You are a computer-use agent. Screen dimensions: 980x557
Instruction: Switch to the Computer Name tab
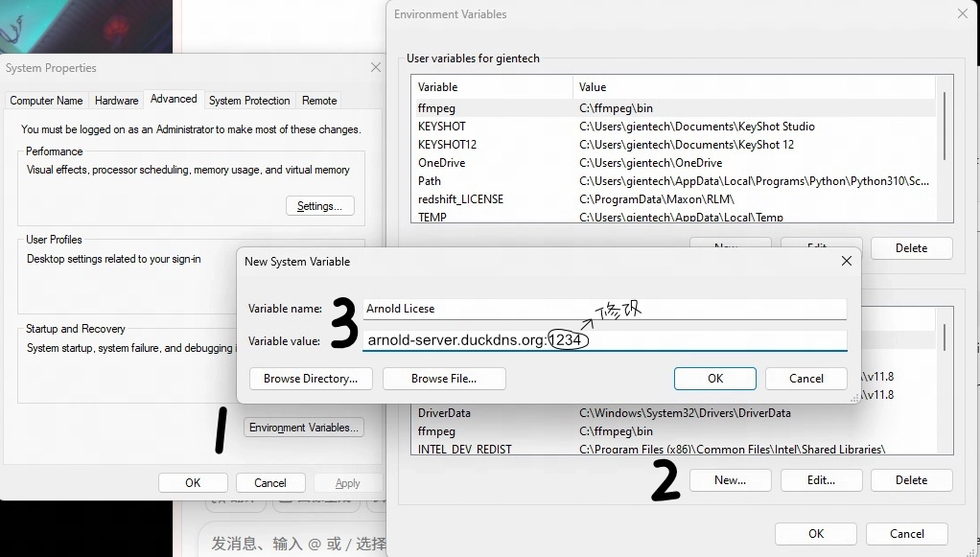coord(46,101)
